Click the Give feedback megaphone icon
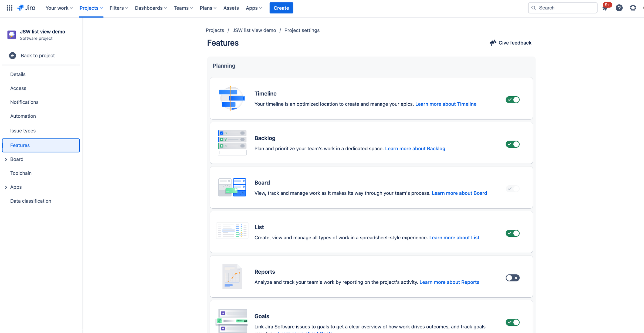The image size is (644, 333). pos(493,42)
